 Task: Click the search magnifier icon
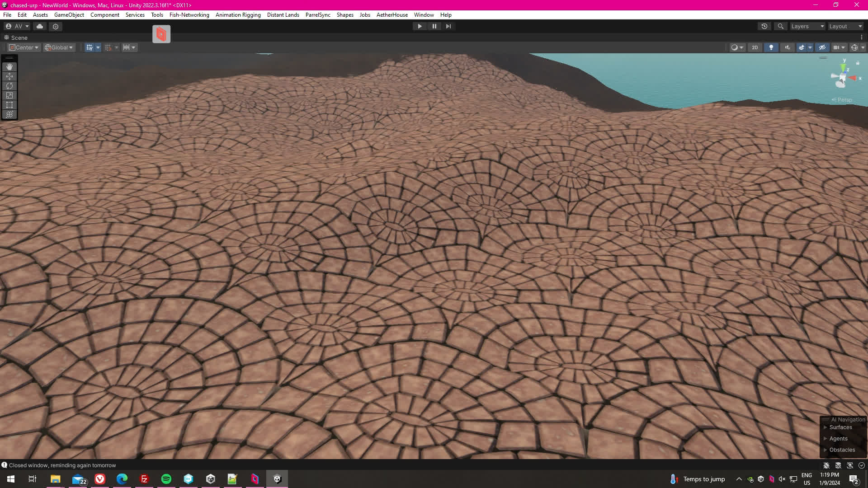pyautogui.click(x=780, y=26)
